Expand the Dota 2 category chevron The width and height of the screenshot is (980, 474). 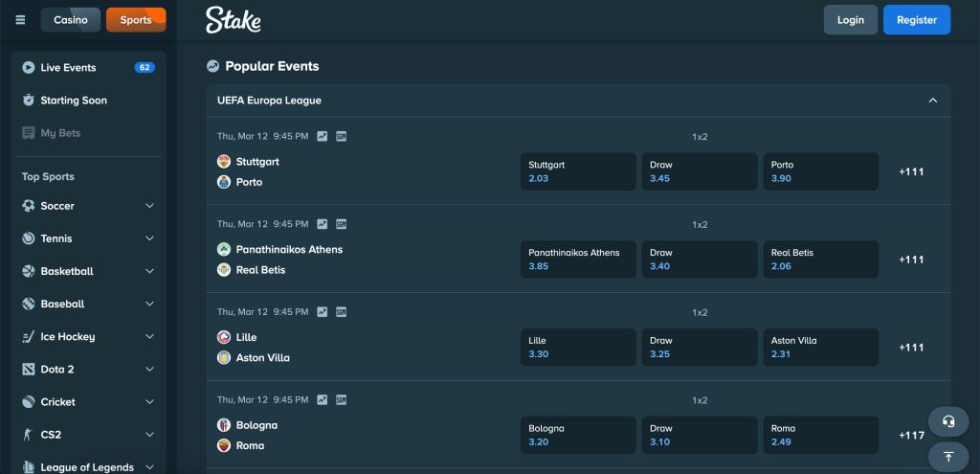pyautogui.click(x=149, y=369)
